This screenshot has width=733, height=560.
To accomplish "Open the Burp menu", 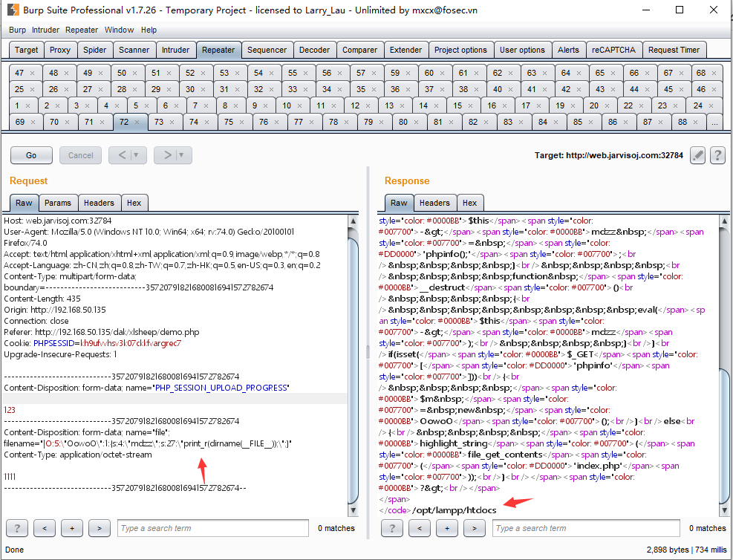I will click(x=17, y=30).
